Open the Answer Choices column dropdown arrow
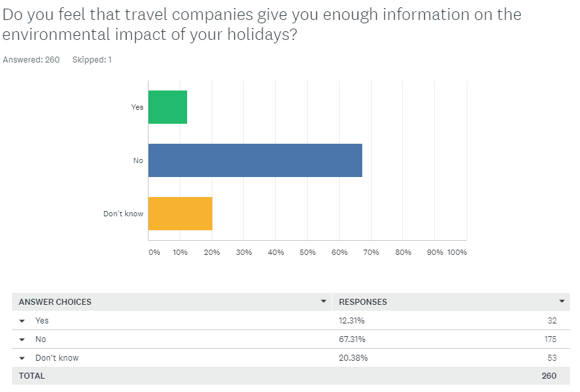 (x=324, y=301)
